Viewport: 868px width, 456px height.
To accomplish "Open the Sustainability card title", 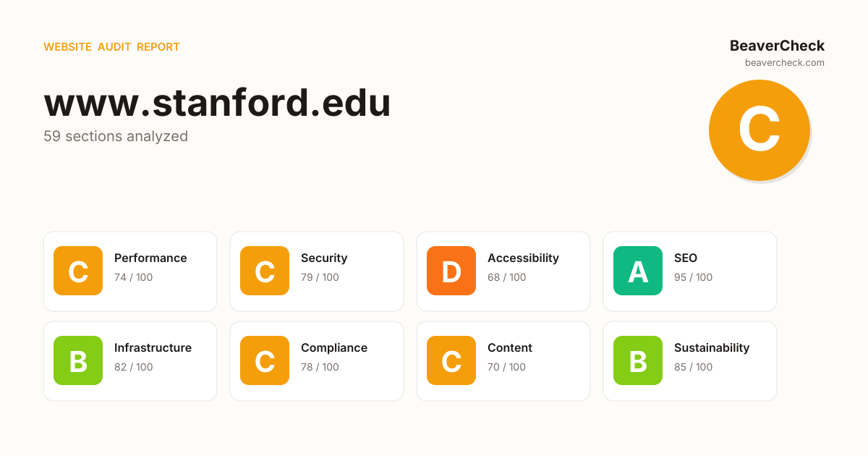I will click(x=712, y=347).
